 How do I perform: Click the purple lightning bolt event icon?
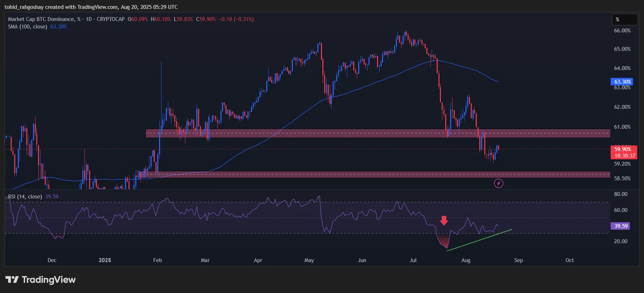pyautogui.click(x=498, y=183)
